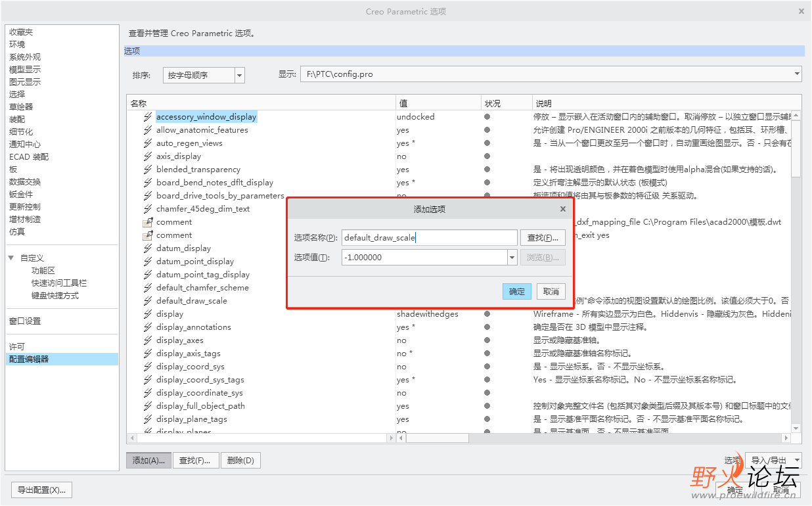Click 查找(F)... button below options table
Image resolution: width=812 pixels, height=506 pixels.
[195, 461]
